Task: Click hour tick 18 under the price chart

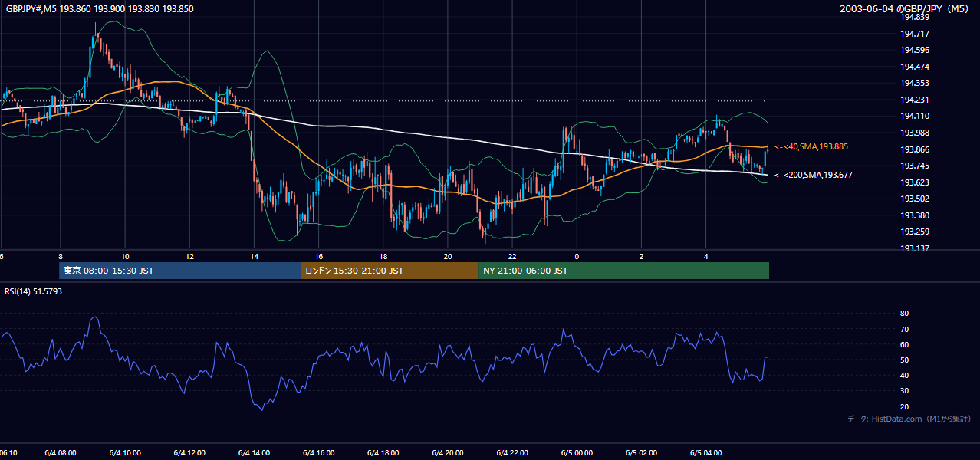Action: coord(383,257)
